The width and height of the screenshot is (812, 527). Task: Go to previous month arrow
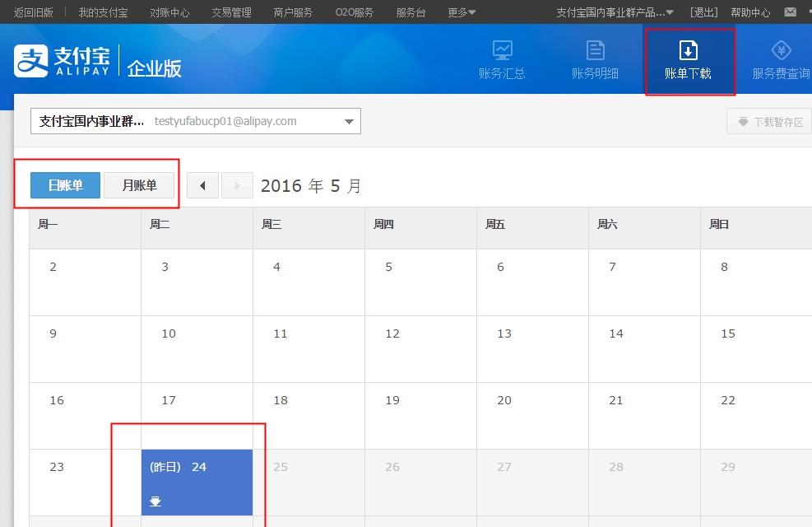(202, 185)
